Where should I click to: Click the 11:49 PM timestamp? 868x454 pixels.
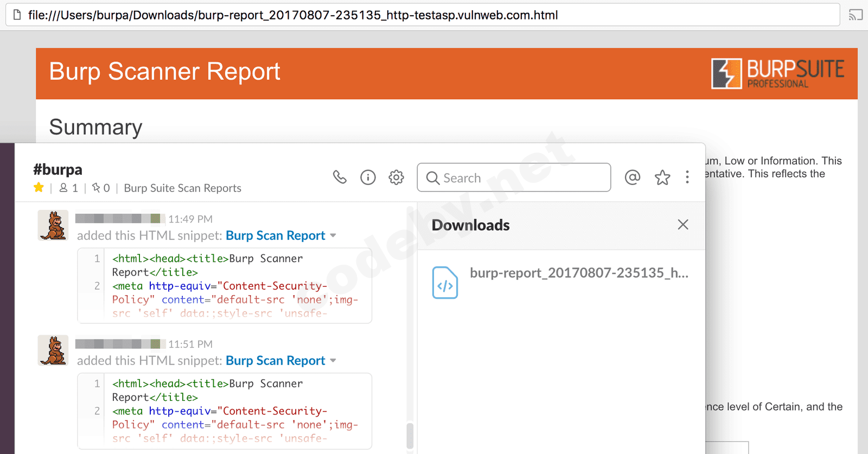(190, 219)
